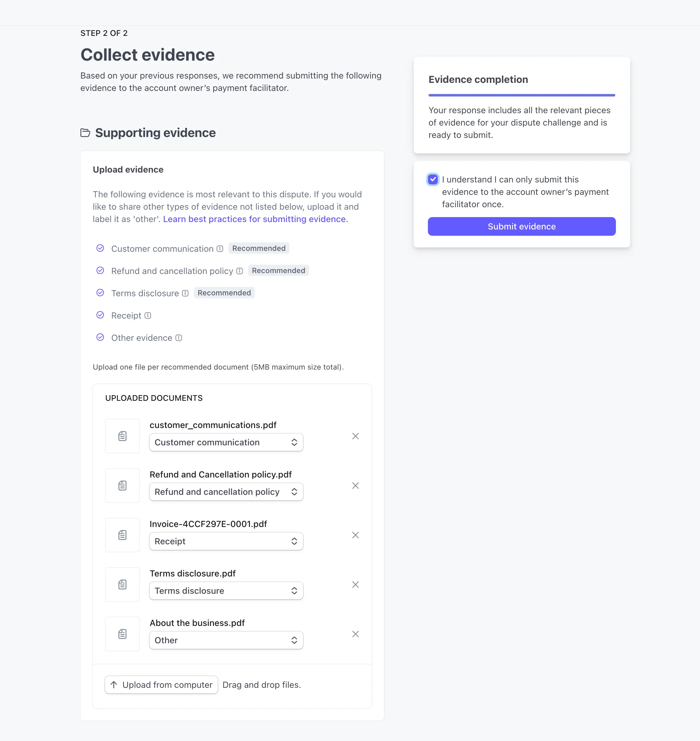
Task: Remove Invoice-4CCF297E-0001.pdf from uploads
Action: pos(355,535)
